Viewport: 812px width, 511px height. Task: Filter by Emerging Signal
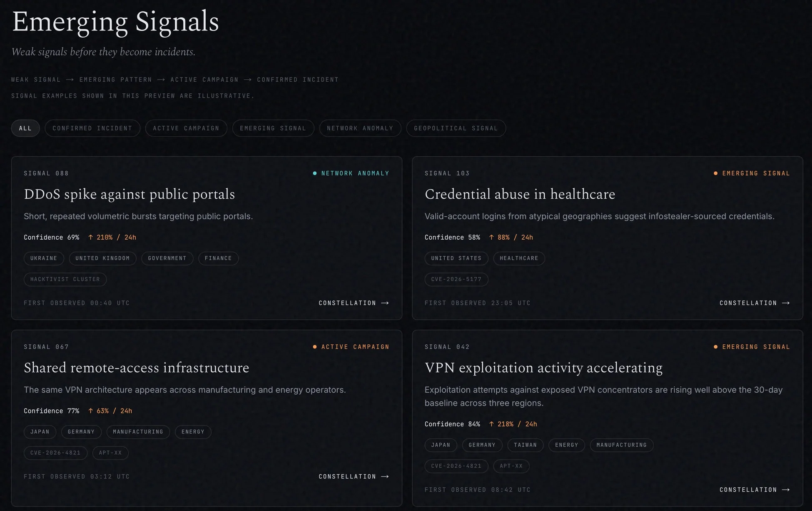click(273, 128)
